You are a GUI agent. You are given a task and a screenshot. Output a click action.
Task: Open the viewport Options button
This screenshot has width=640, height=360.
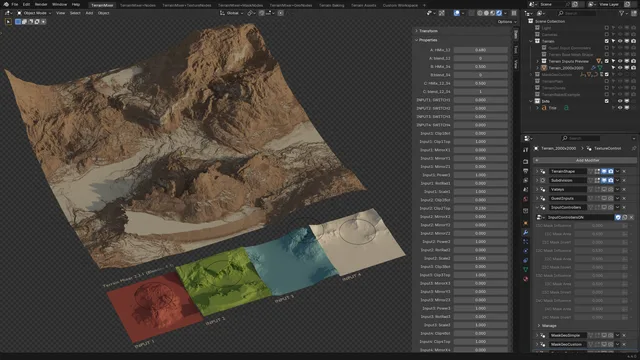(507, 22)
